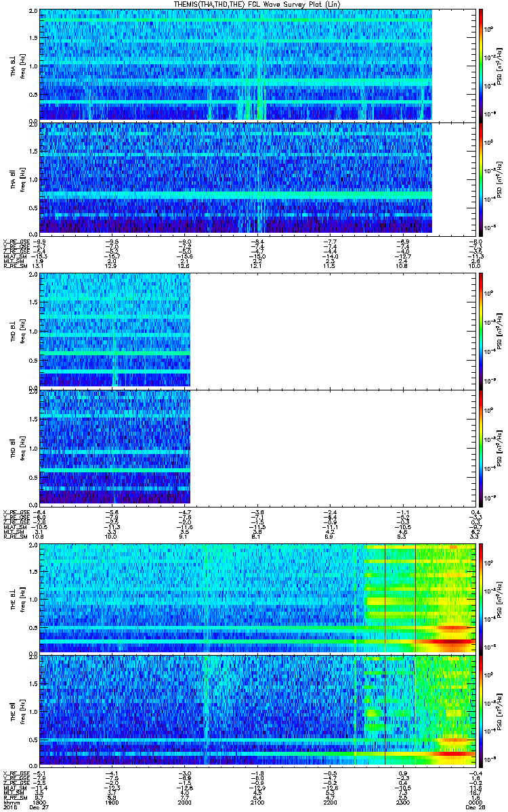Click the THA BII spectrogram panel
The width and height of the screenshot is (508, 812).
pos(258,179)
